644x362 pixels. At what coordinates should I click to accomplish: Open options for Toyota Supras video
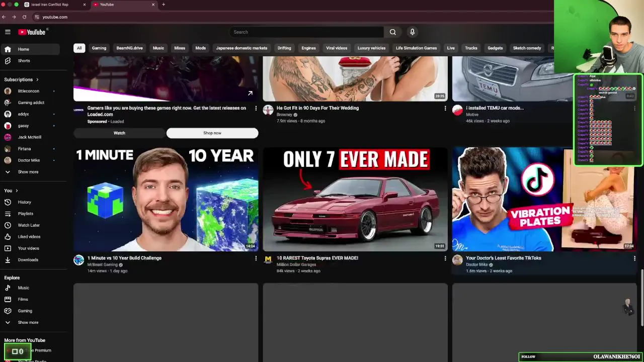point(445,258)
